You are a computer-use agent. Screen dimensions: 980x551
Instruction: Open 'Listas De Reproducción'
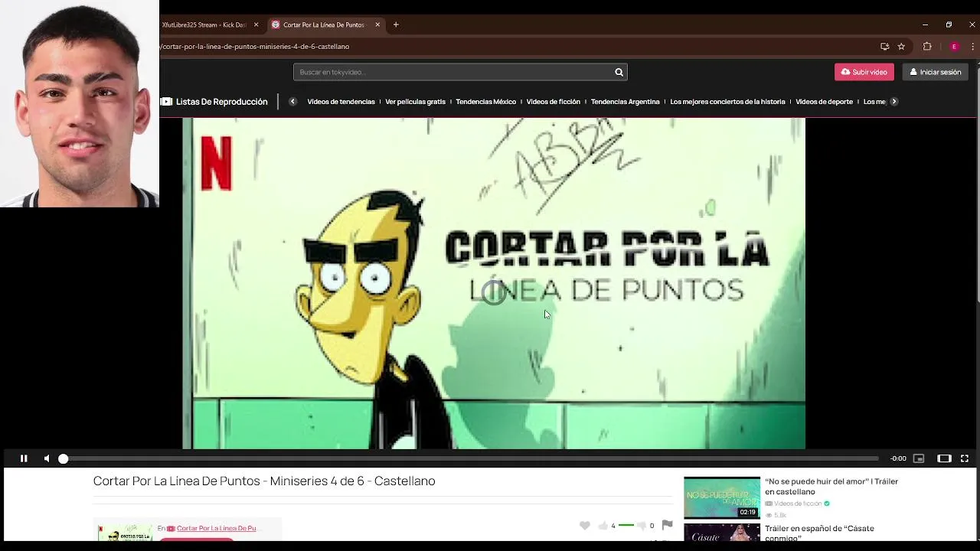[x=222, y=102]
